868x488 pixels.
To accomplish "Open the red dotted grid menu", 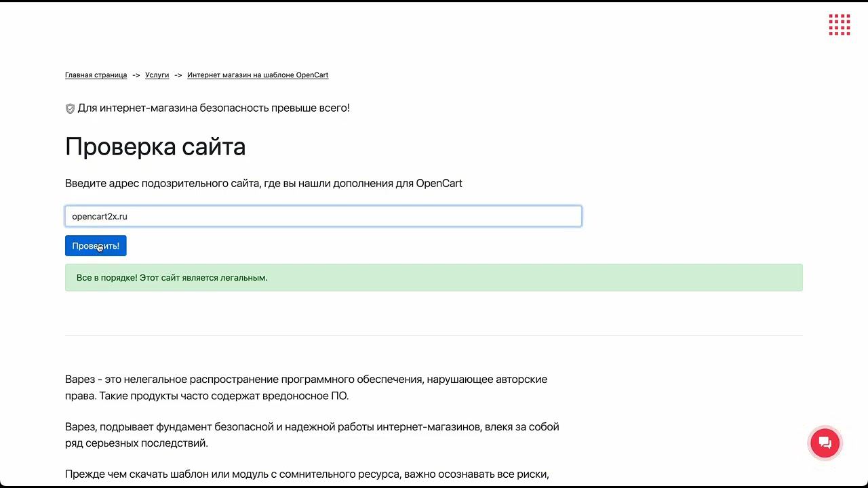I will (x=839, y=25).
